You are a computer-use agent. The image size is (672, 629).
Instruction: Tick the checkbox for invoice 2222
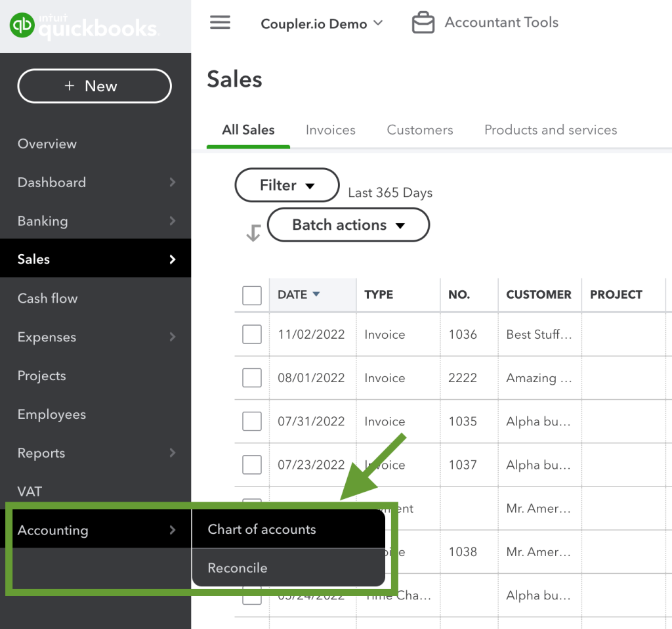[252, 378]
